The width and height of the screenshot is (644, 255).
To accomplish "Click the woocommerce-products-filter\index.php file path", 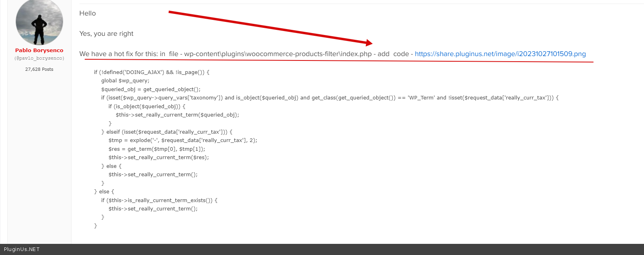I will [278, 54].
